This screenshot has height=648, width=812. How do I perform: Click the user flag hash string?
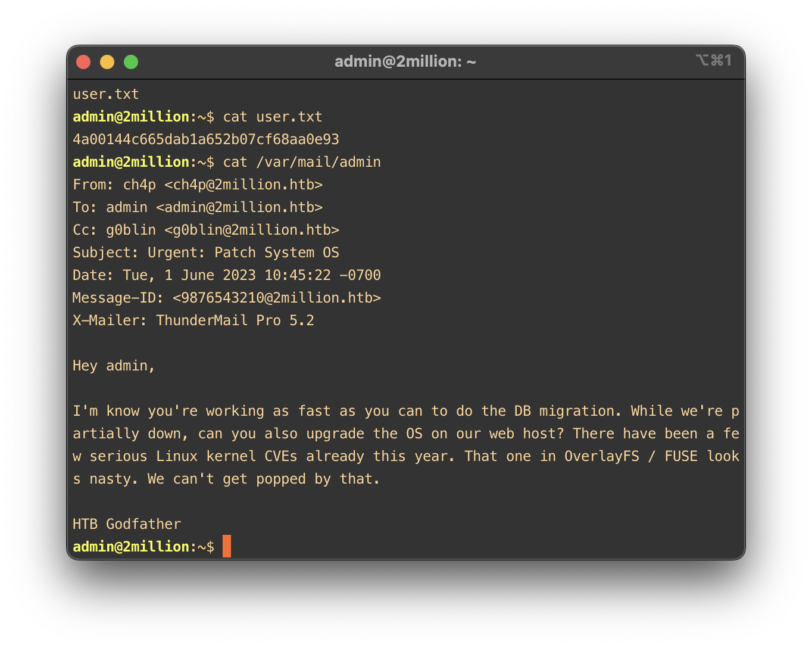(x=206, y=139)
